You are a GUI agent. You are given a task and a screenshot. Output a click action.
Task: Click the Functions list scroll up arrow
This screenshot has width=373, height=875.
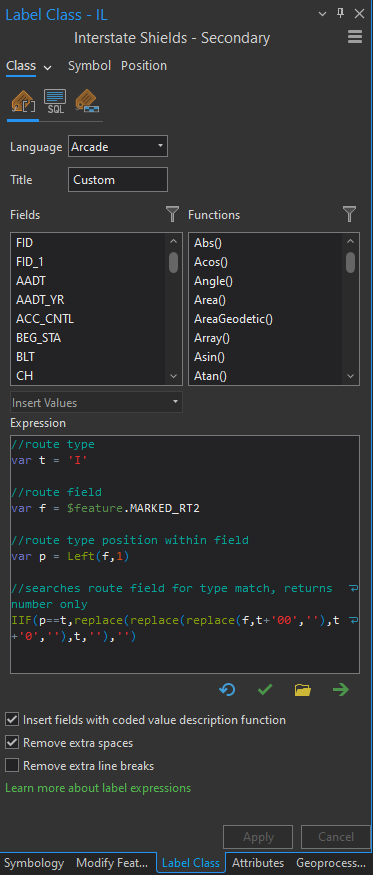(350, 242)
